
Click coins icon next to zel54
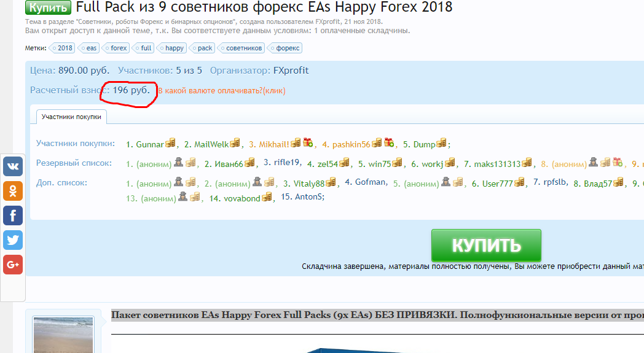(344, 163)
